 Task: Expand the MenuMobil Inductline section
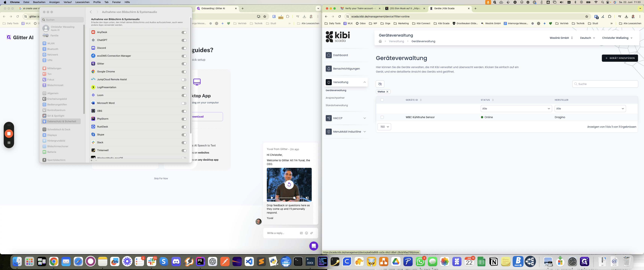point(364,132)
